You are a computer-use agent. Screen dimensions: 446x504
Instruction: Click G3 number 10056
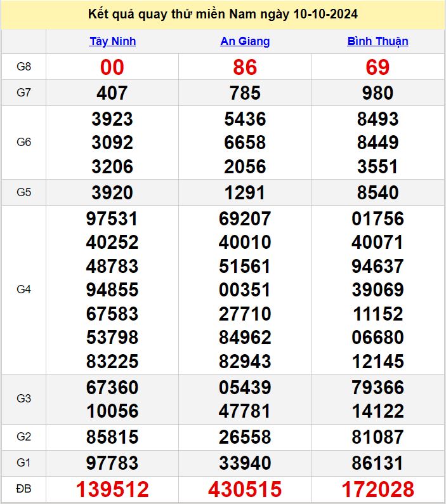[112, 411]
